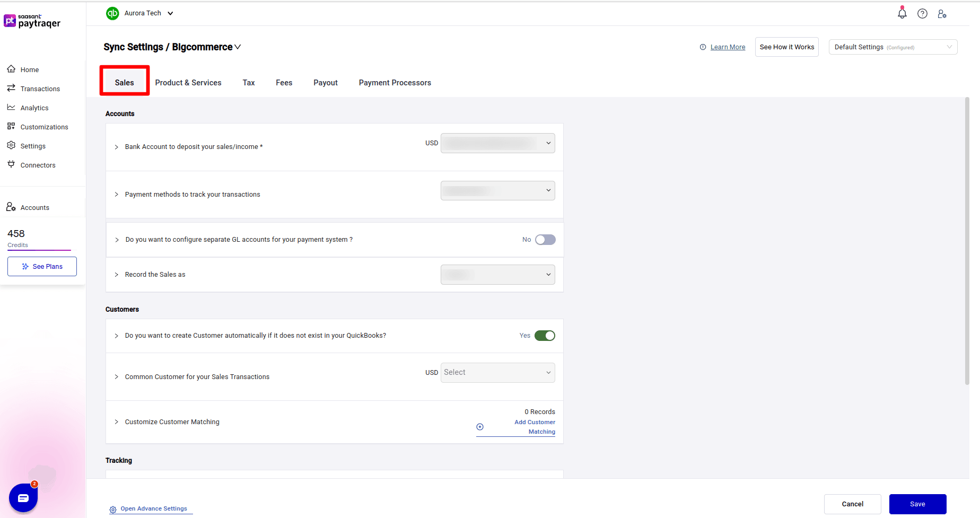Open the Common Customer Select dropdown
Image resolution: width=980 pixels, height=518 pixels.
(x=497, y=372)
